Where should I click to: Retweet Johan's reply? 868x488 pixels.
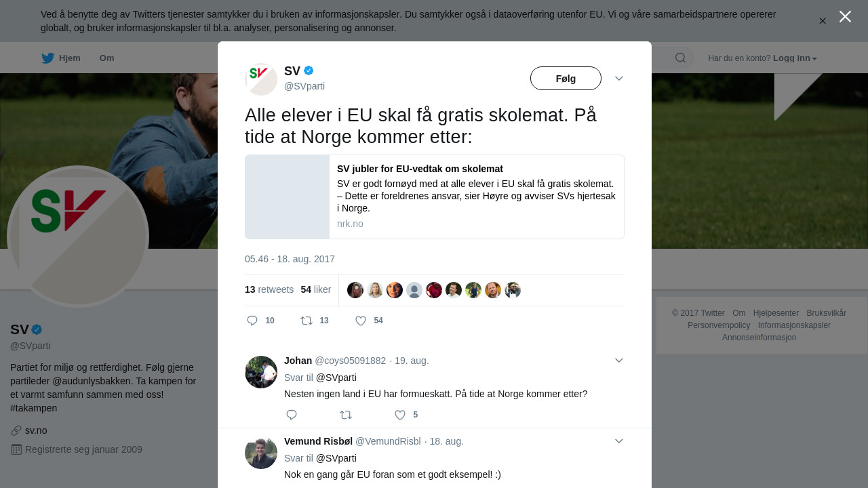(x=346, y=415)
